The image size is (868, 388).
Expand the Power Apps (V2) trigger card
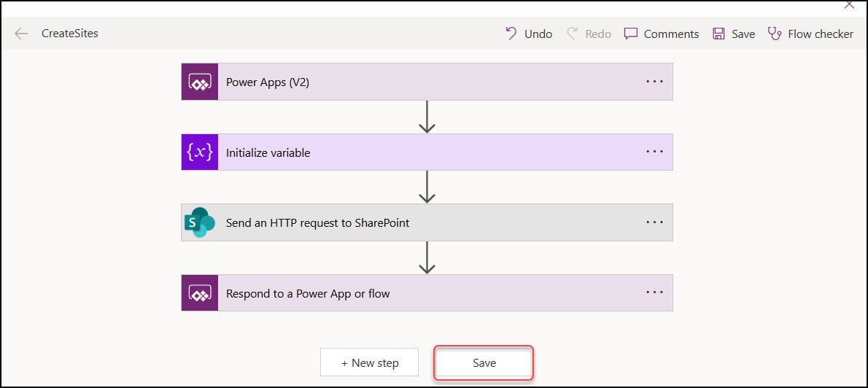pos(427,82)
